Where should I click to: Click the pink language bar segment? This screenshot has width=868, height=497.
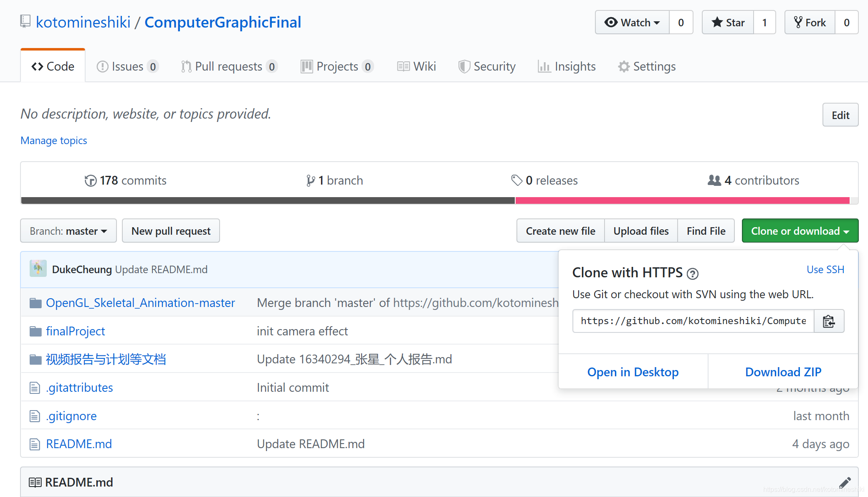(683, 200)
